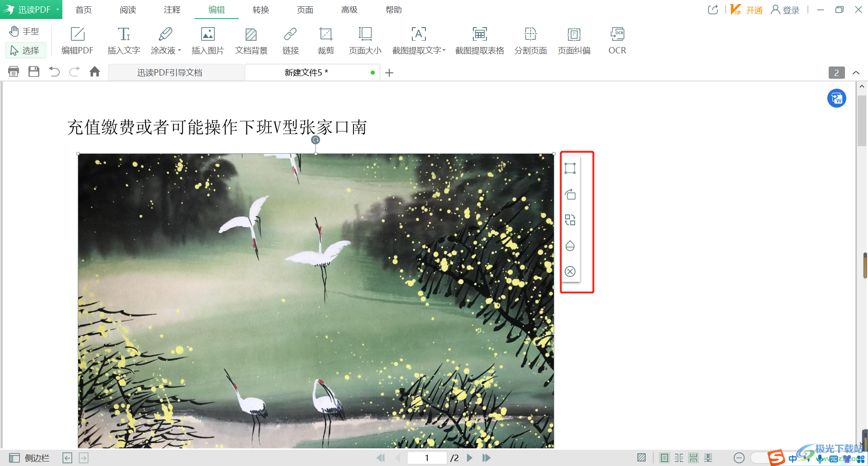868x466 pixels.
Task: Delete the image with circled X icon
Action: click(570, 271)
